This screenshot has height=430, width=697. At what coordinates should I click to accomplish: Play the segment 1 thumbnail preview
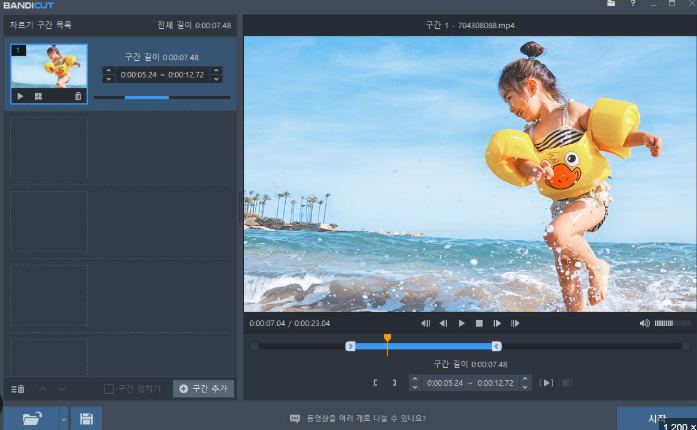[x=20, y=96]
